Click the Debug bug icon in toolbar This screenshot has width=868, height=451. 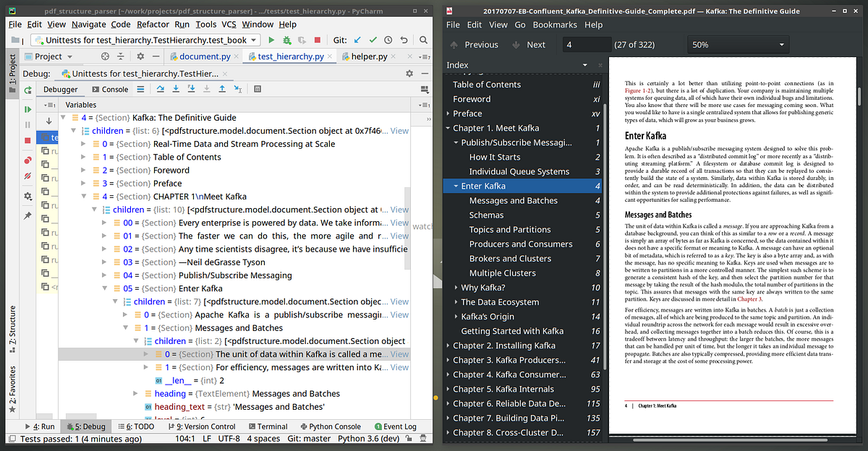click(287, 40)
